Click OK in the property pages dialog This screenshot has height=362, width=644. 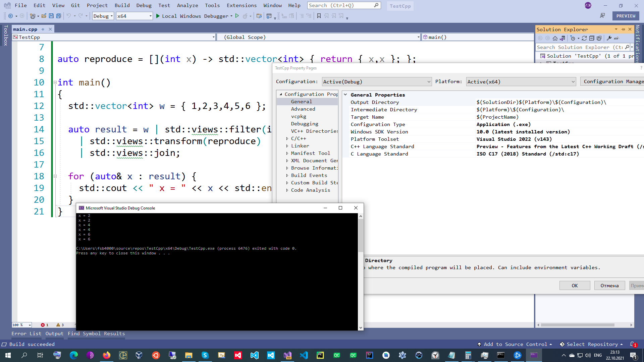pos(574,285)
